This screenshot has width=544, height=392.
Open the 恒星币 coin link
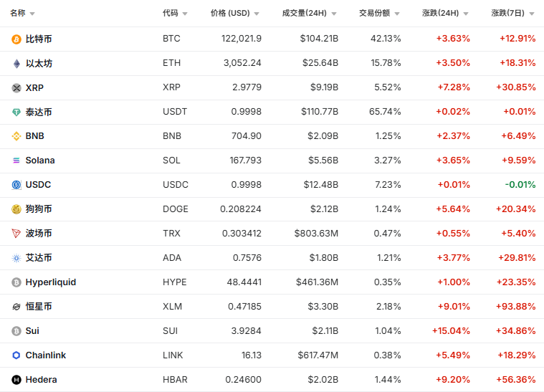(x=39, y=307)
